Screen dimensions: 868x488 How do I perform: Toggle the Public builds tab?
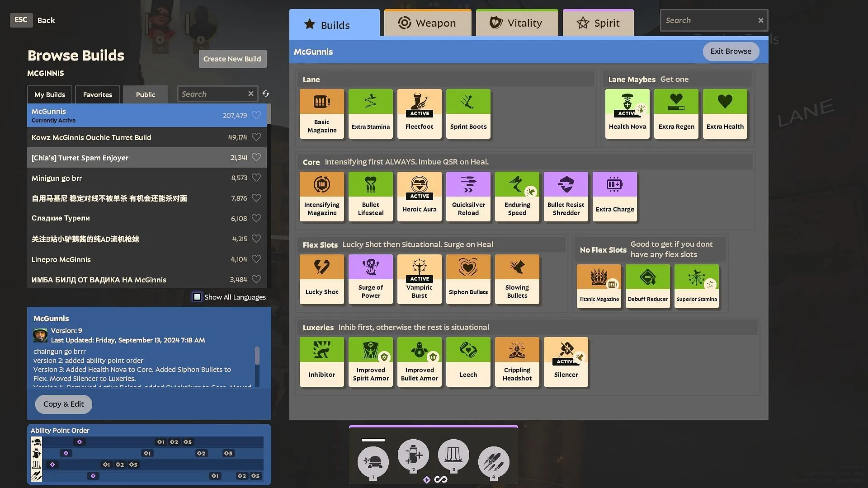[146, 94]
